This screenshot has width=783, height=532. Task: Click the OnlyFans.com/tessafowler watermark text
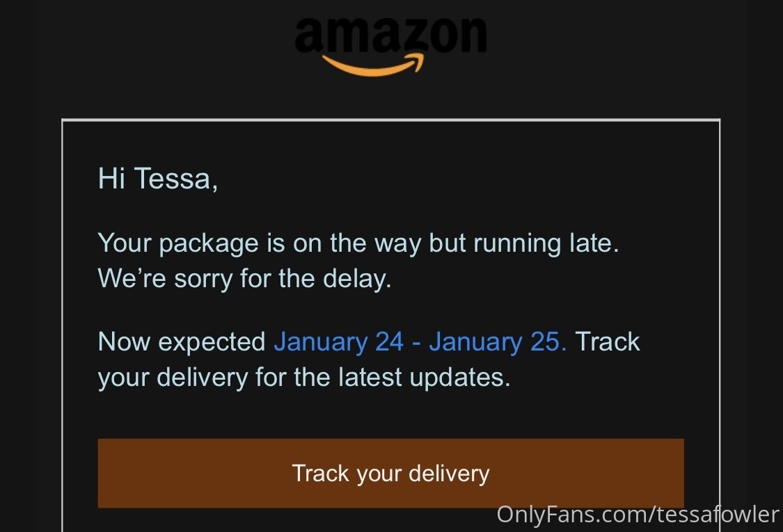pyautogui.click(x=638, y=515)
